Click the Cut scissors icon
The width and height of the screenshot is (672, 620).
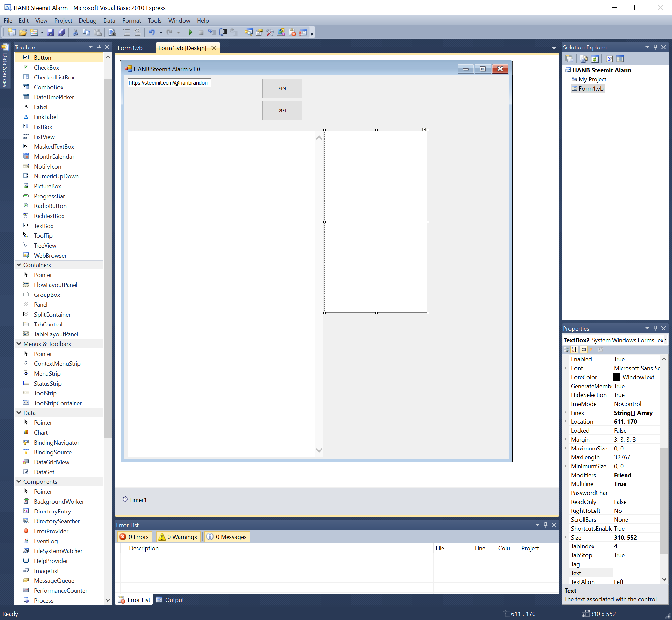[76, 32]
